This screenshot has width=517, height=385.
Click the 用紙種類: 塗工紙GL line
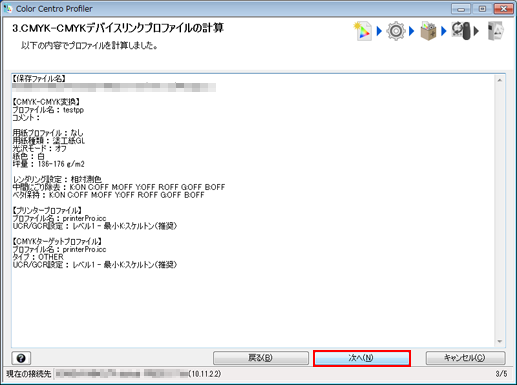click(49, 141)
